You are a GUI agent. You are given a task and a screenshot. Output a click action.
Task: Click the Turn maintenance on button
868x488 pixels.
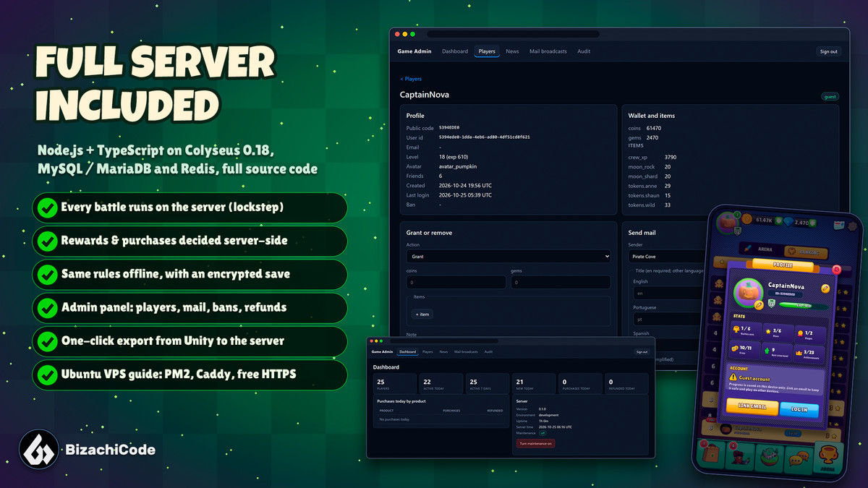(x=535, y=443)
